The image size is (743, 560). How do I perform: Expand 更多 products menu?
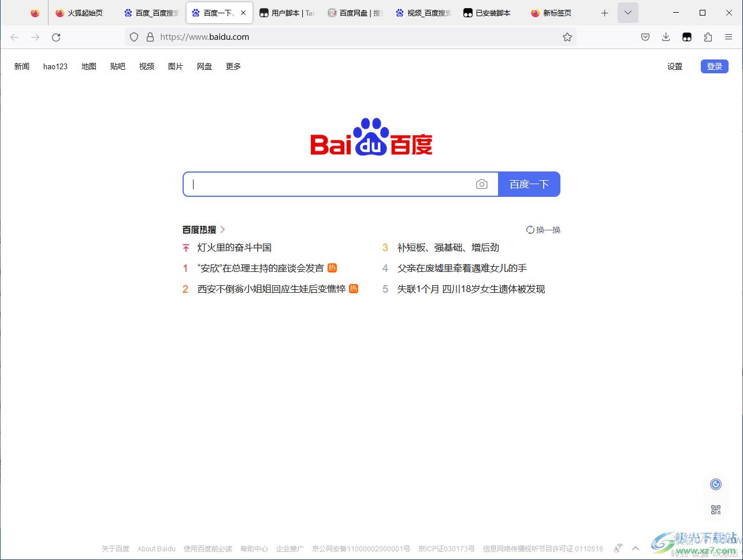(233, 66)
